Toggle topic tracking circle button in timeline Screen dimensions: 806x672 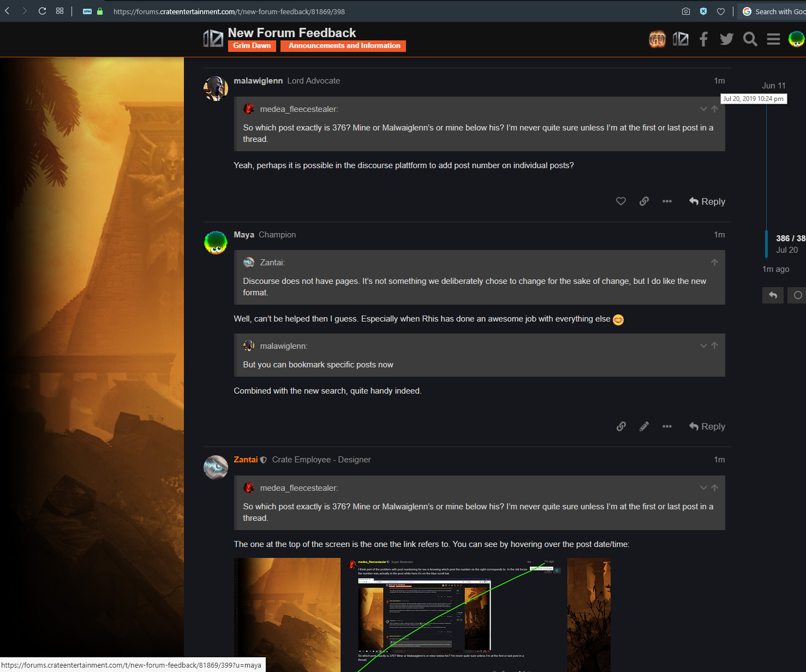click(797, 295)
